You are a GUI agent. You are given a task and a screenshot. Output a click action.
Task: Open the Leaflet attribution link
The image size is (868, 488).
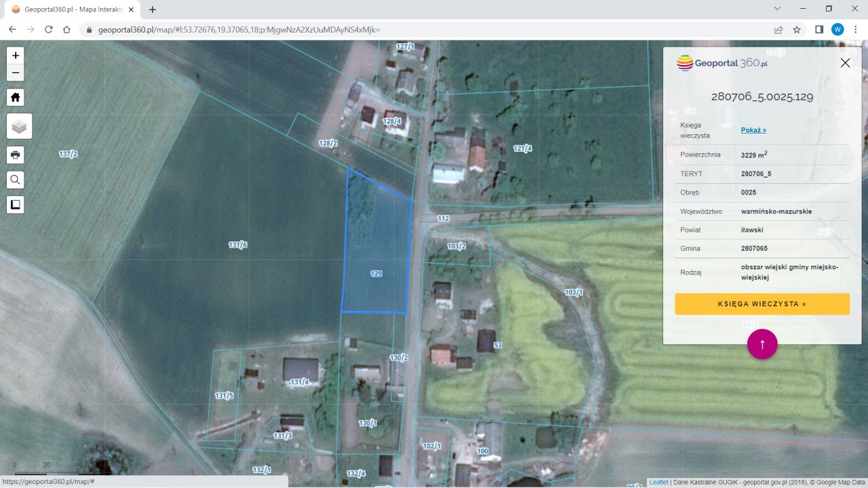[658, 483]
